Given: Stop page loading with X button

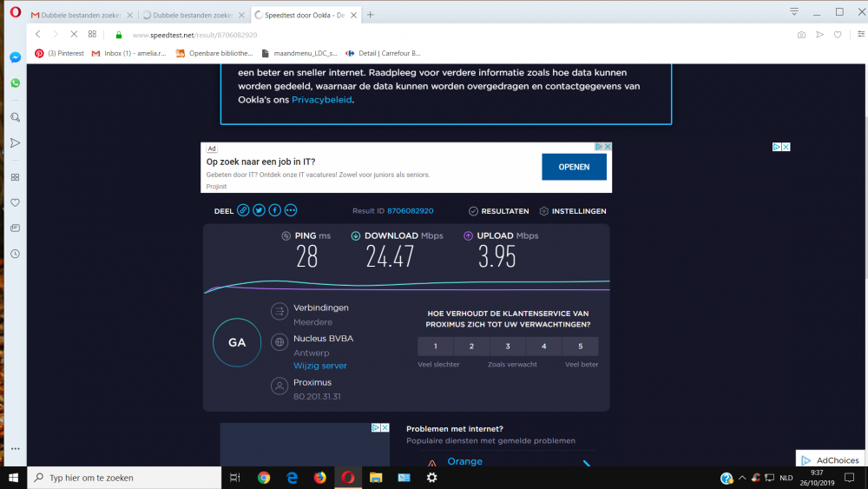Looking at the screenshot, I should (73, 34).
